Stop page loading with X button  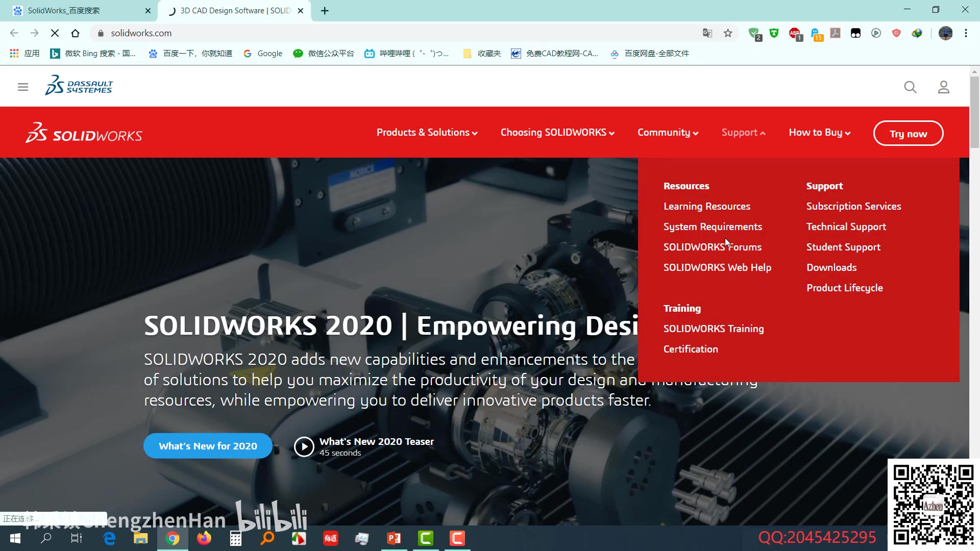click(x=55, y=33)
